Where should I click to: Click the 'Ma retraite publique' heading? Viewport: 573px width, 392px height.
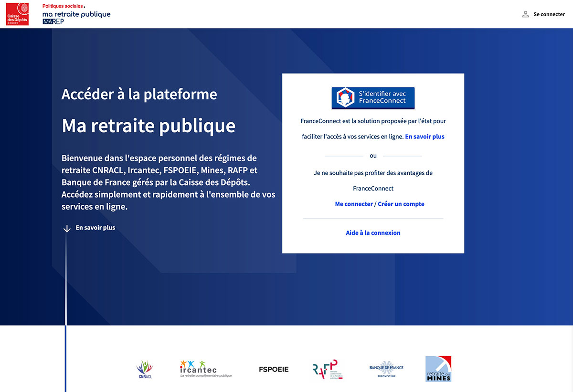(x=149, y=126)
